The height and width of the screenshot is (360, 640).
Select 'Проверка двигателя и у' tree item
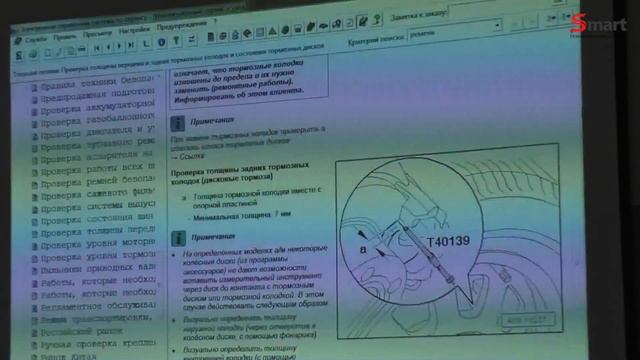click(93, 132)
